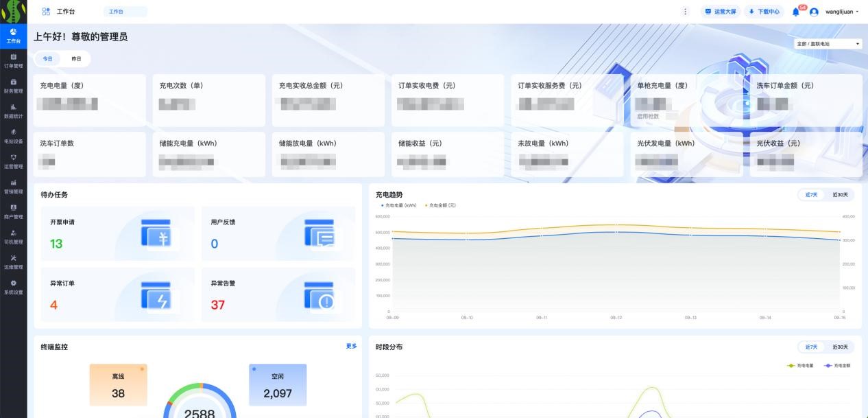Toggle 充电电量 legend in 时段分布 chart

point(800,366)
